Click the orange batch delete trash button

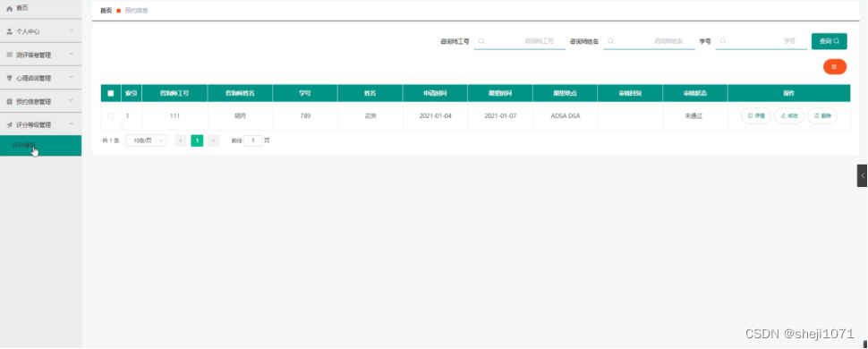pos(835,66)
